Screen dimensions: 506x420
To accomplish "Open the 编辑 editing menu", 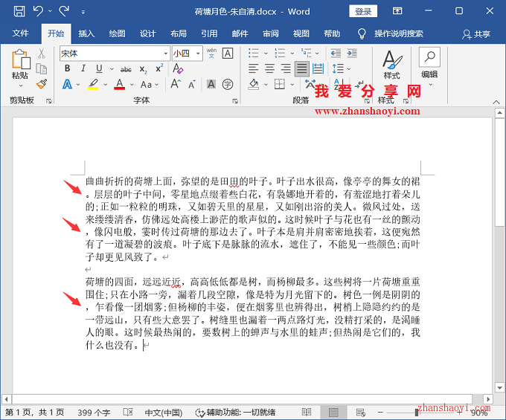I will click(429, 67).
